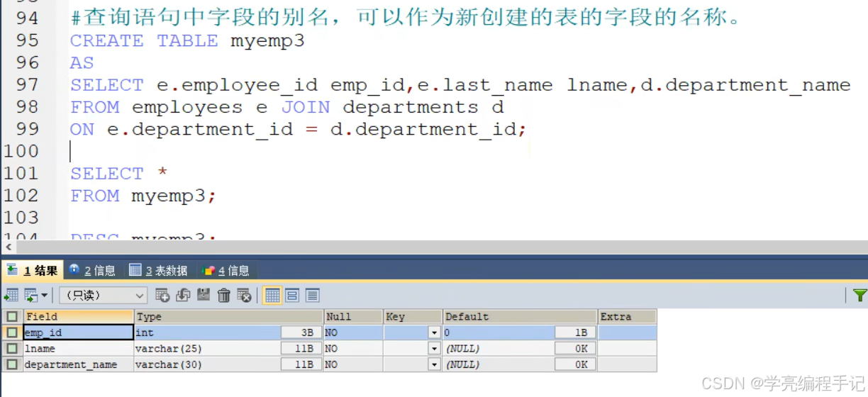Click the int type cell
This screenshot has width=868, height=397.
[x=207, y=332]
